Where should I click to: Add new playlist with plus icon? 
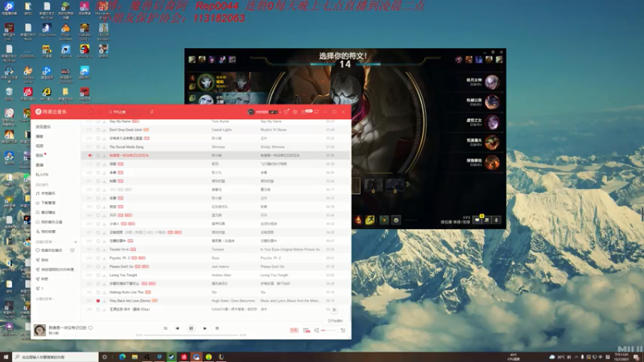tap(76, 242)
